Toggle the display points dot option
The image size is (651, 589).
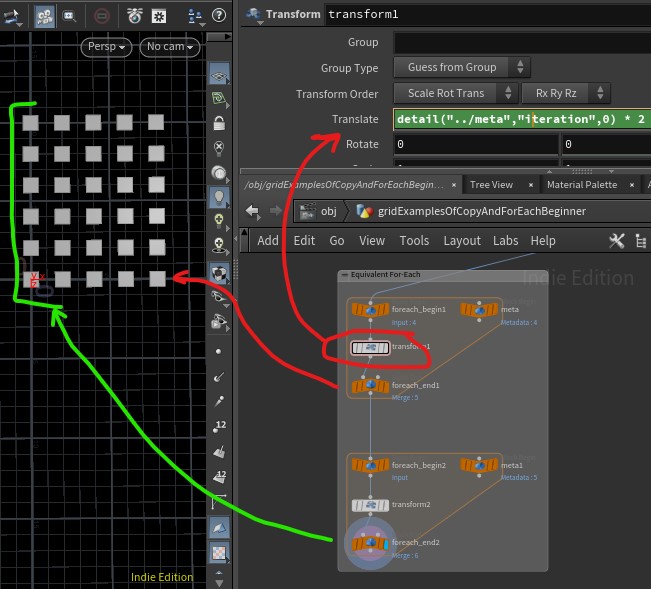click(219, 351)
